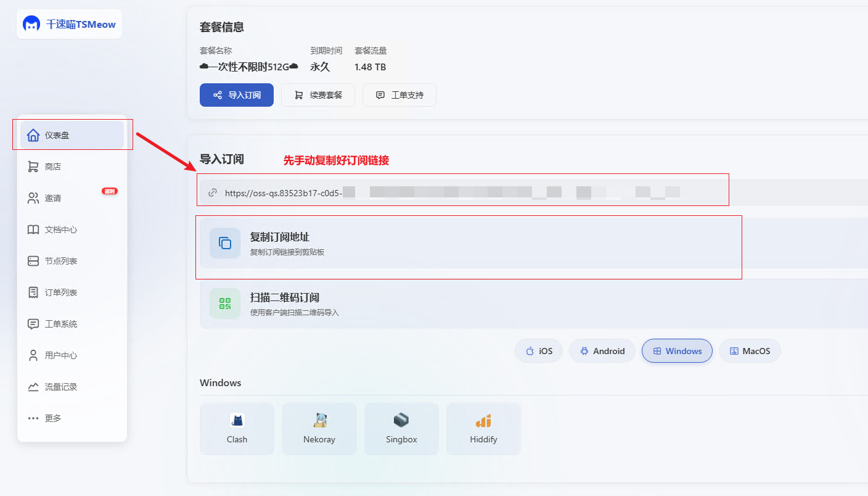Open 商店 in the sidebar

point(53,167)
